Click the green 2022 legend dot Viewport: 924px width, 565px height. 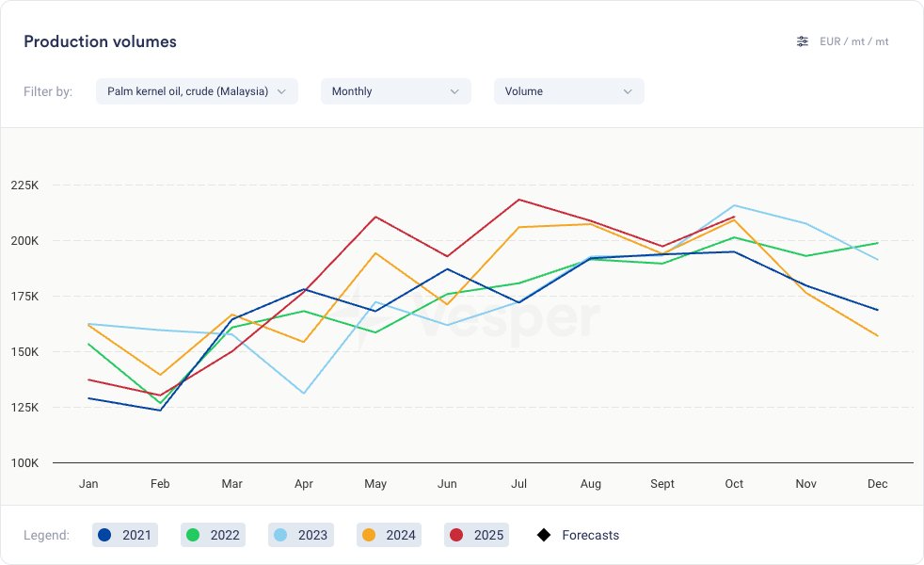[193, 535]
